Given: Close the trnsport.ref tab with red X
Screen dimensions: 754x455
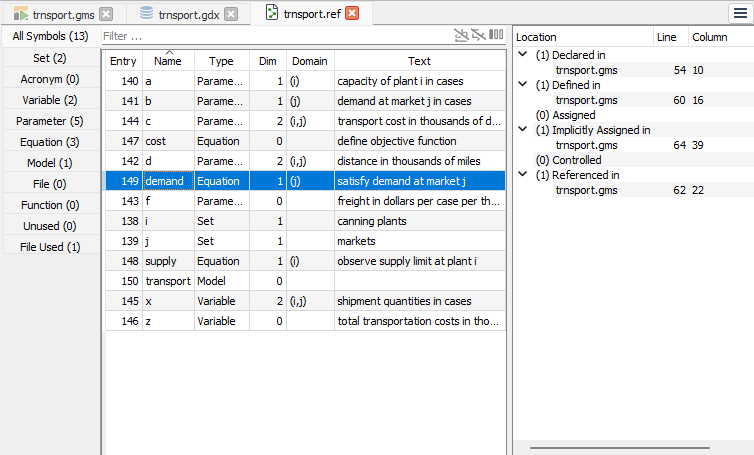Looking at the screenshot, I should [x=352, y=14].
